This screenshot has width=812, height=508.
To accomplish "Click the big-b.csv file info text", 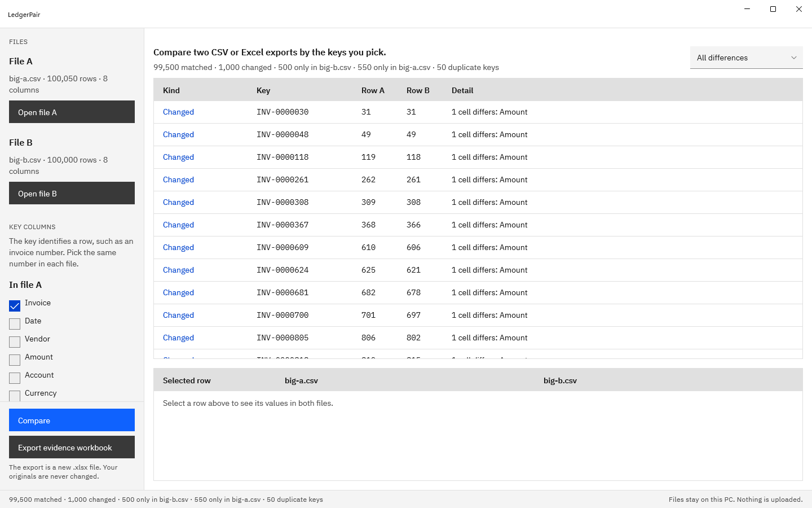I will pyautogui.click(x=58, y=165).
